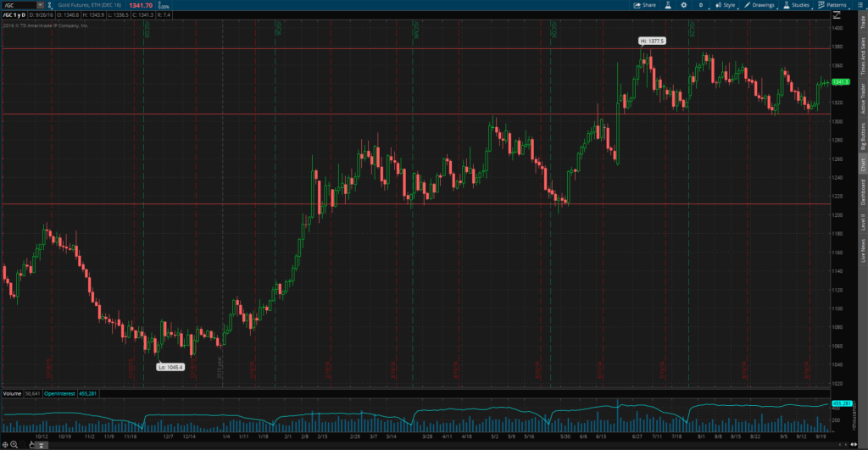Open the Studies menu
Viewport: 868px width, 450px height.
[x=797, y=5]
